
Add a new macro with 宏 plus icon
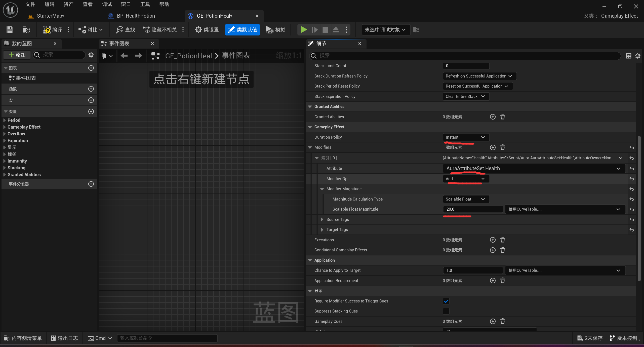coord(91,100)
